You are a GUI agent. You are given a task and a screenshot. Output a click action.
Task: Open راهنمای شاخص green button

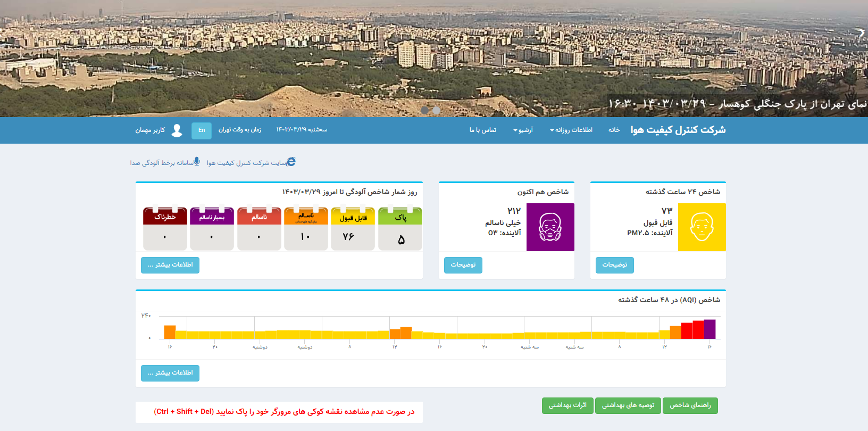click(690, 405)
